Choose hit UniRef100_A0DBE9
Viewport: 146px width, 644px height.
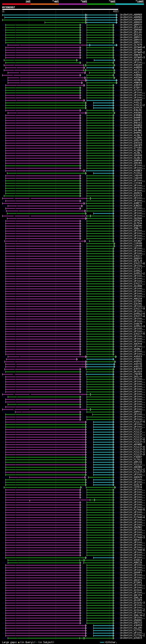[131, 170]
